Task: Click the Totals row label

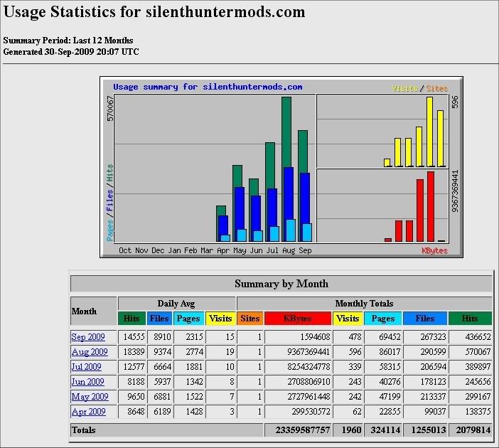Action: [x=83, y=430]
